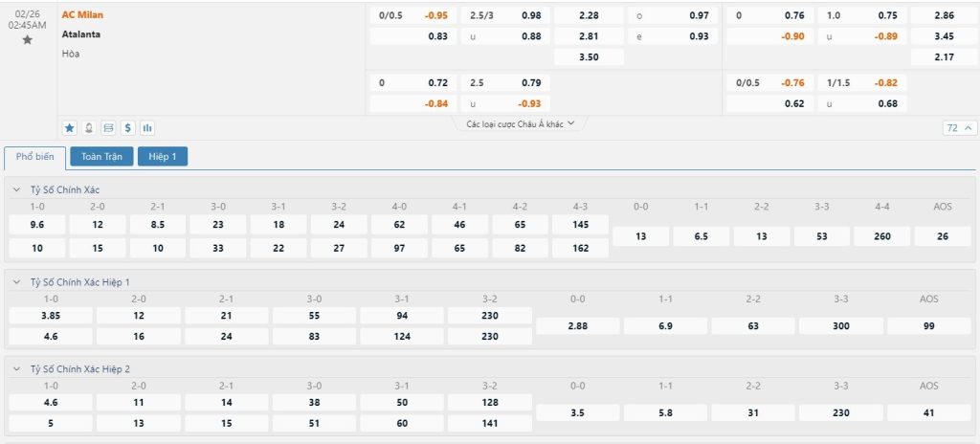Viewport: 980px width, 444px height.
Task: Toggle the gray star under match time
Action: 27,40
